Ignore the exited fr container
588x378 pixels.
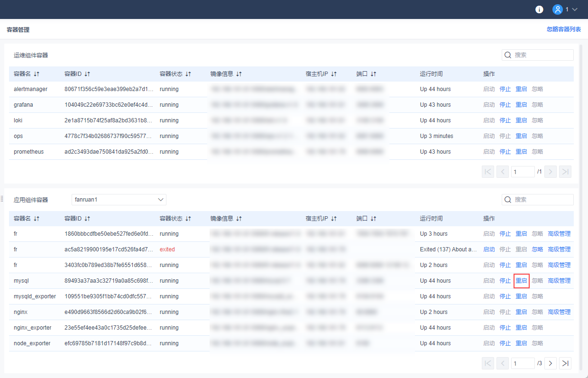click(x=537, y=249)
